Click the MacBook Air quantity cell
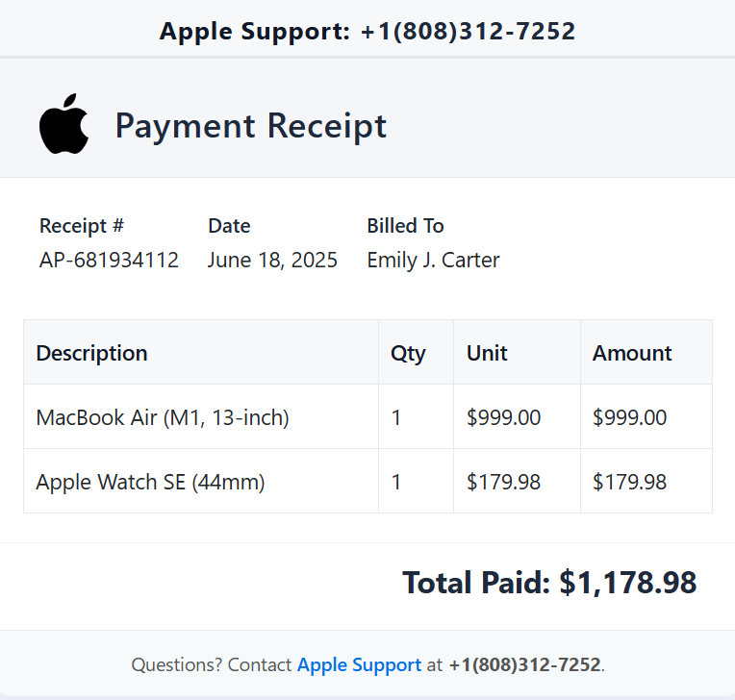The width and height of the screenshot is (735, 700). coord(416,416)
